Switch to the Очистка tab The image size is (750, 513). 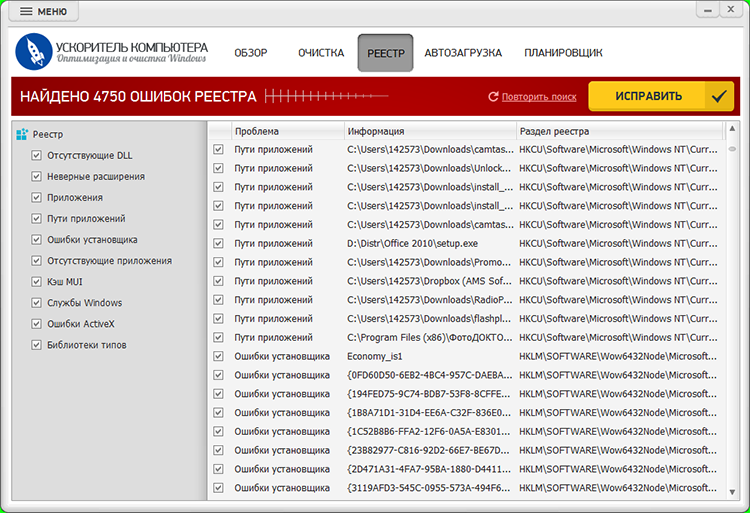(321, 53)
